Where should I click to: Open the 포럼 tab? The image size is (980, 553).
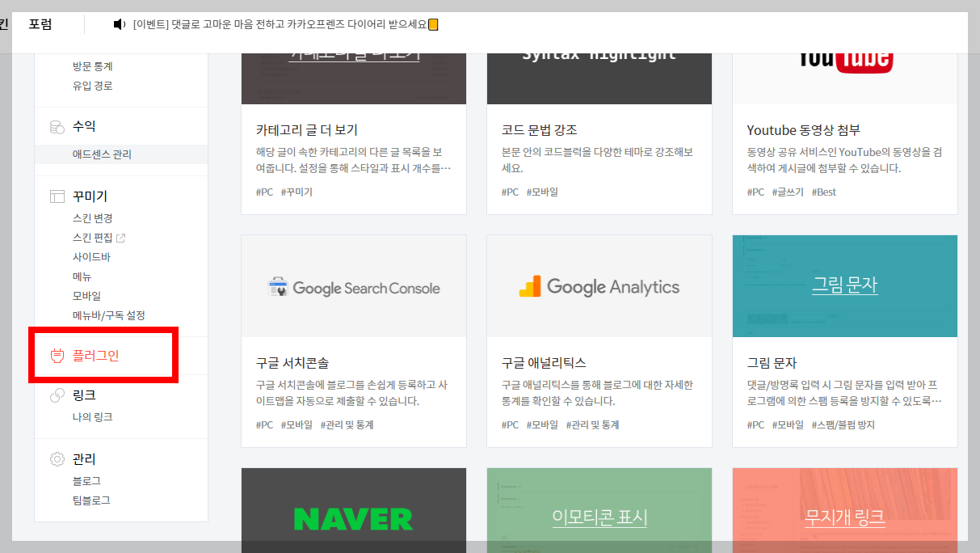click(x=40, y=24)
